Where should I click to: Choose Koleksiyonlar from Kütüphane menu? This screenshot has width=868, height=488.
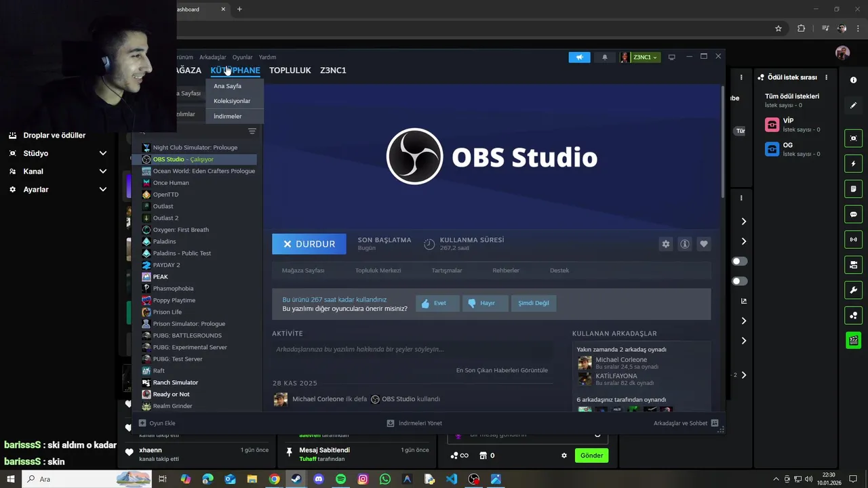(232, 101)
